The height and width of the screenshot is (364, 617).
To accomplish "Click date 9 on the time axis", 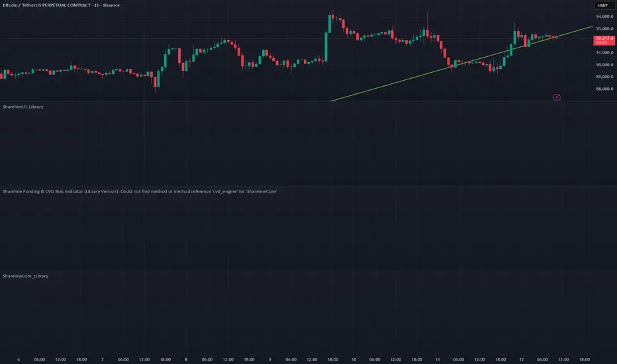I will click(270, 359).
